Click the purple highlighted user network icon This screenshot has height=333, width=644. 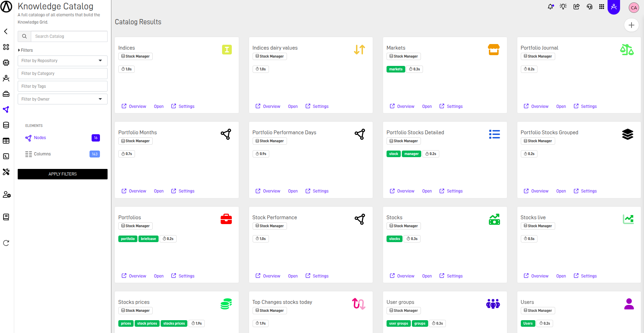coord(614,7)
